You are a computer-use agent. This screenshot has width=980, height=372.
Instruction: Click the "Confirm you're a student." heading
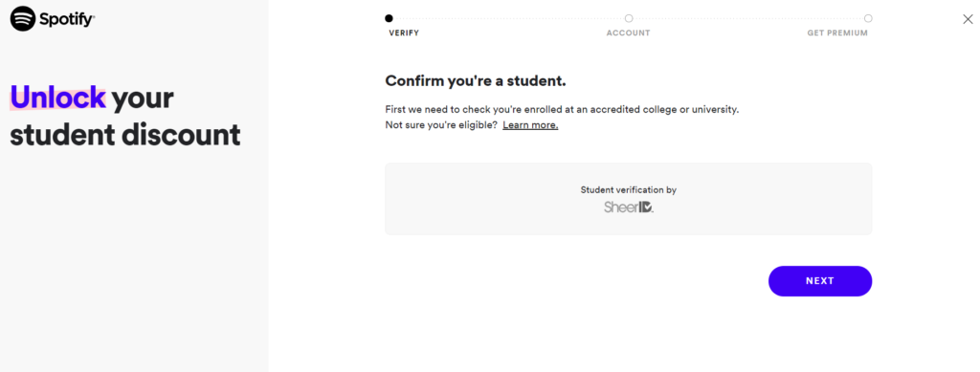476,80
